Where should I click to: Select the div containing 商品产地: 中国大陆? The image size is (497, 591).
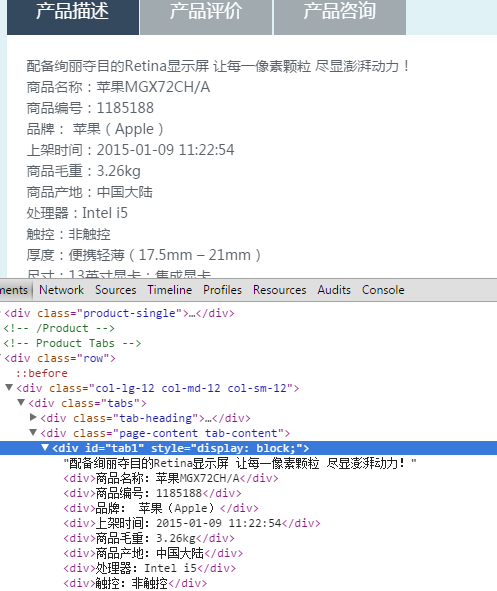153,553
